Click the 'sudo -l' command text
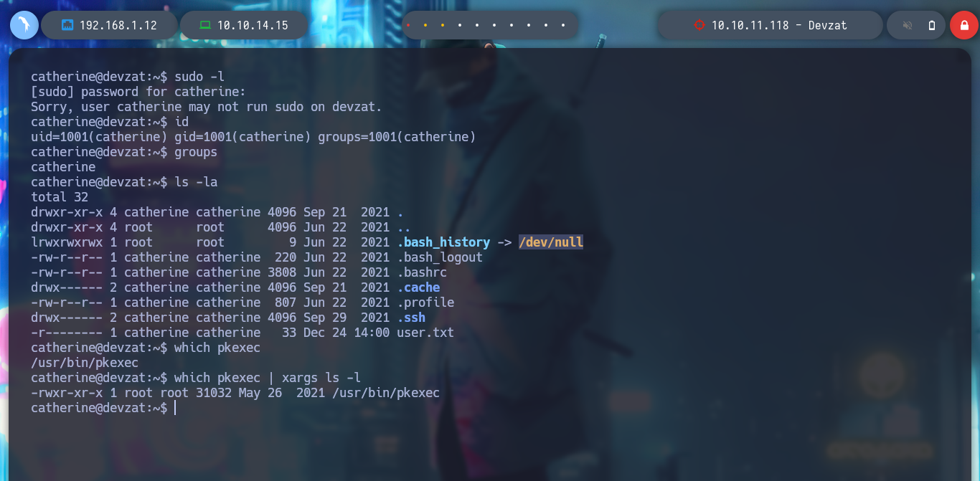Image resolution: width=980 pixels, height=481 pixels. (x=199, y=77)
